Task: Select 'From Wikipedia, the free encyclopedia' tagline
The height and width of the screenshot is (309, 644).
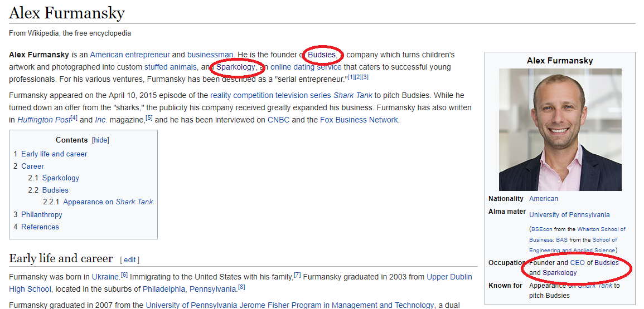Action: tap(70, 33)
